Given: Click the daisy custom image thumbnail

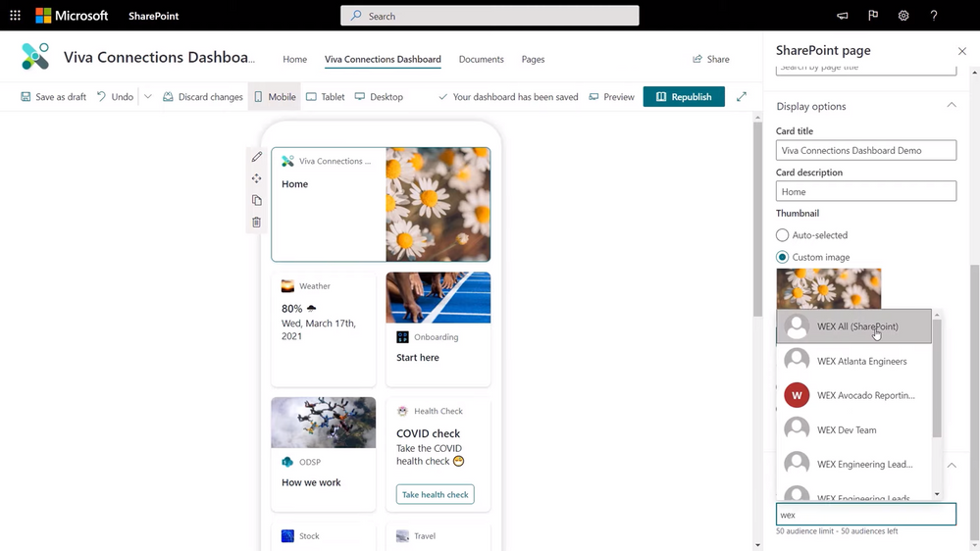Looking at the screenshot, I should click(x=828, y=288).
